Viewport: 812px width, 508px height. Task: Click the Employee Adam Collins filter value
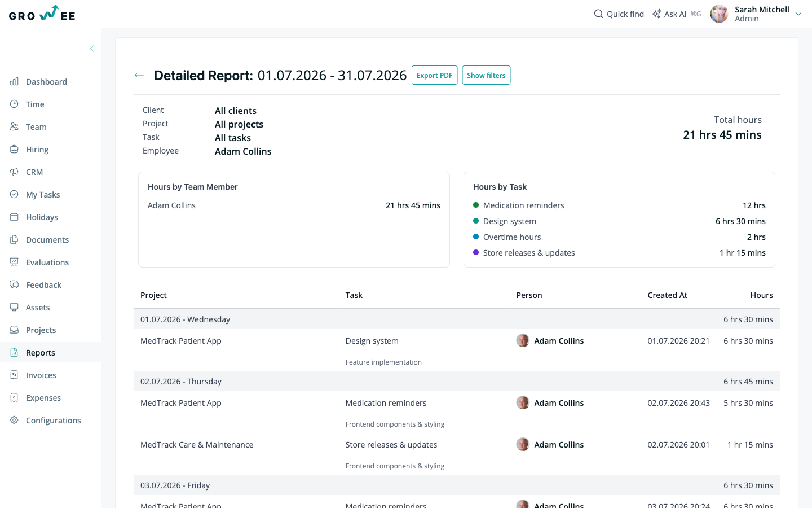(243, 151)
